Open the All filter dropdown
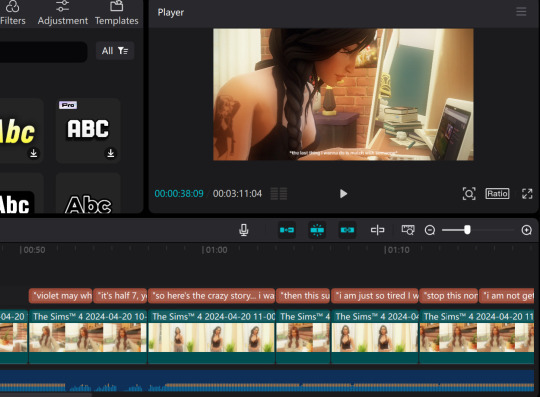 click(x=115, y=51)
